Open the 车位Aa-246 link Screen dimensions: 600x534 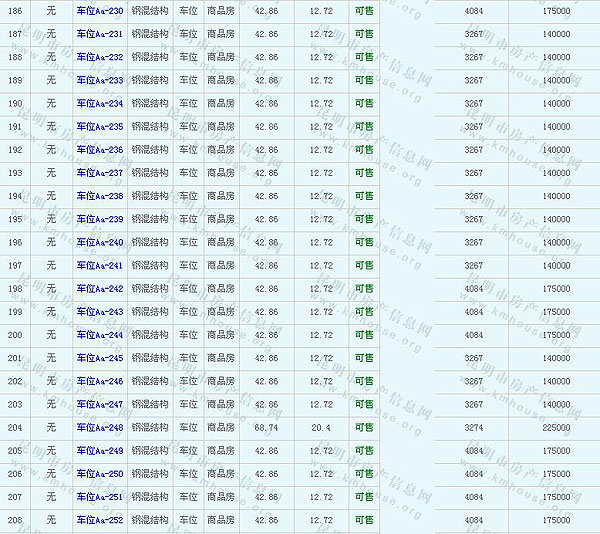click(x=100, y=381)
